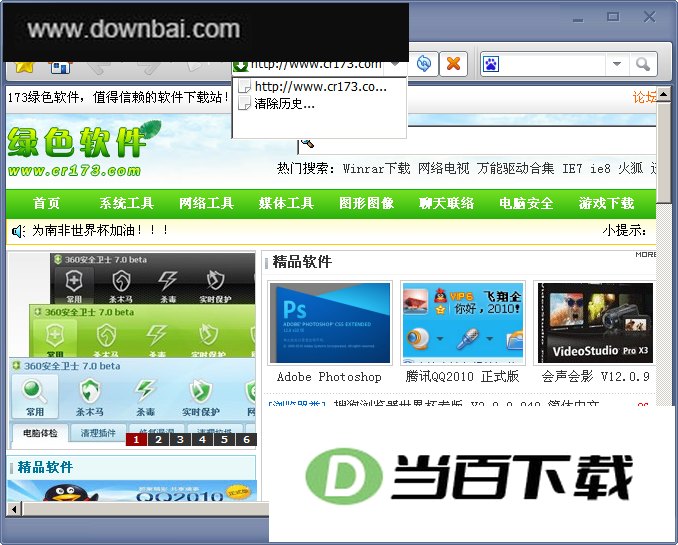Click the Baidu paw search engine icon
The width and height of the screenshot is (678, 545).
click(x=491, y=64)
